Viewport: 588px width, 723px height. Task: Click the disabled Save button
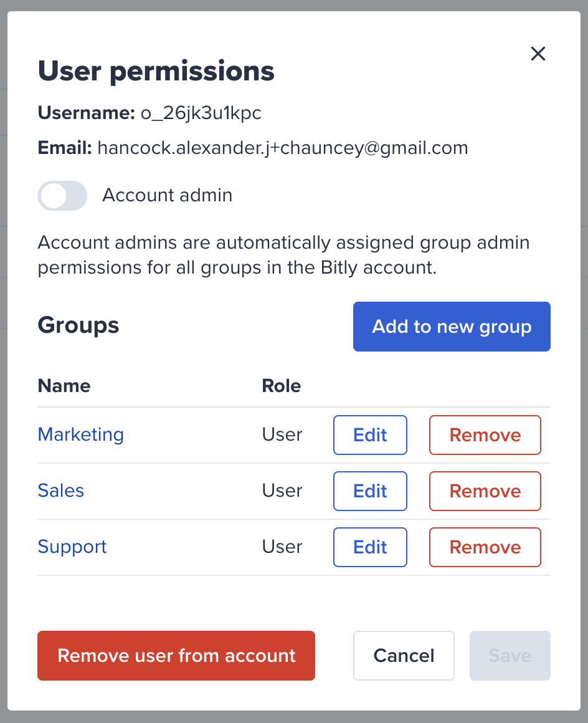click(510, 656)
